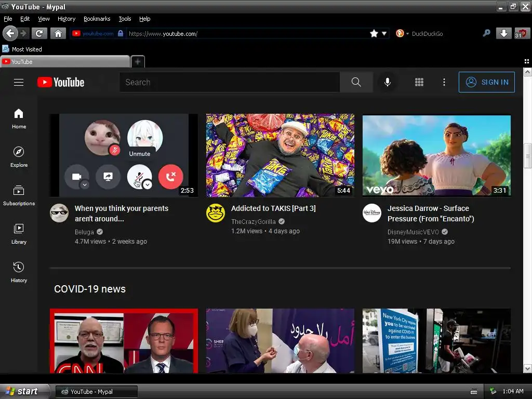
Task: Click the YouTube logo
Action: click(61, 82)
